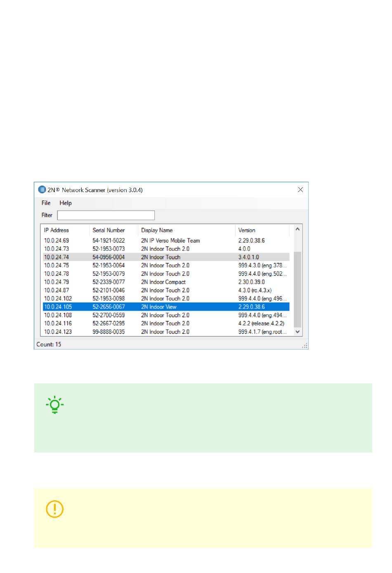Select row with IP 10.0.24.87
The image size is (392, 573).
tap(166, 290)
